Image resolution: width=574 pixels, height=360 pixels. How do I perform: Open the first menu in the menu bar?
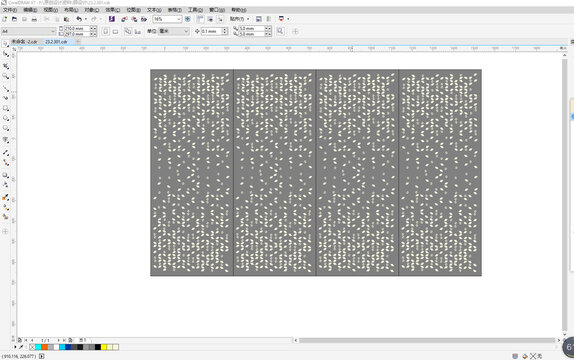[x=10, y=10]
